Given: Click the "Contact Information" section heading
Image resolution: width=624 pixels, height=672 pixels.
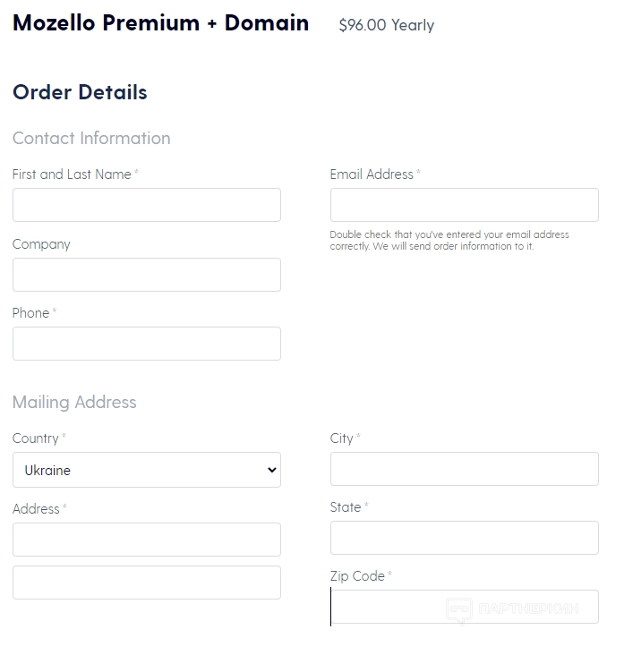Looking at the screenshot, I should [91, 138].
